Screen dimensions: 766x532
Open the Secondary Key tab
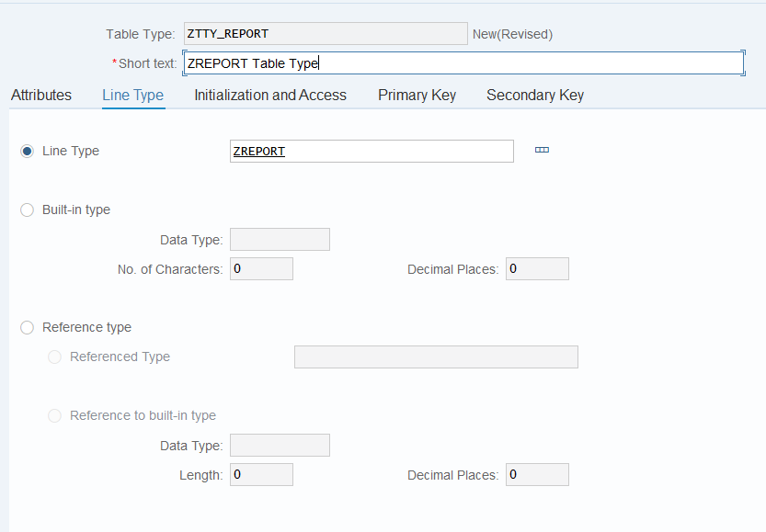pos(534,95)
